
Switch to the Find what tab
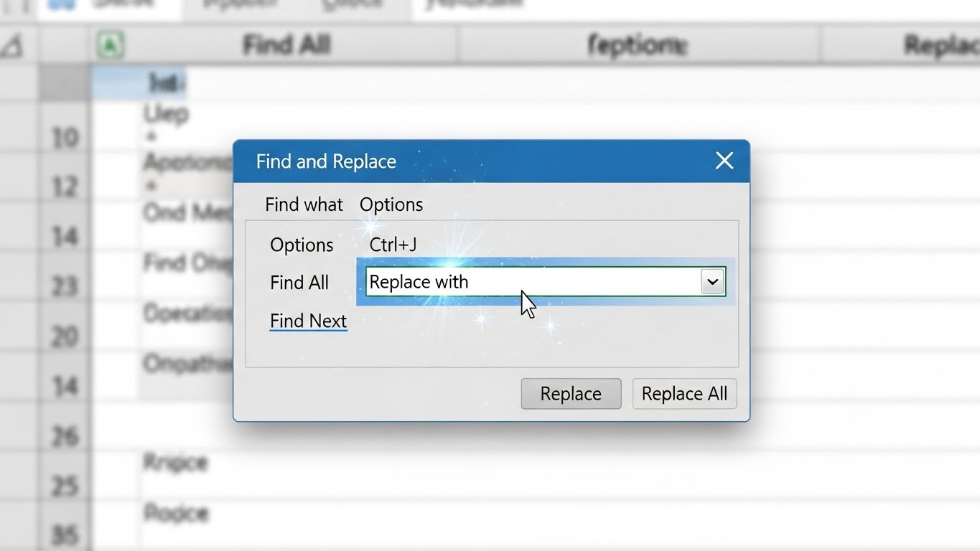point(304,204)
